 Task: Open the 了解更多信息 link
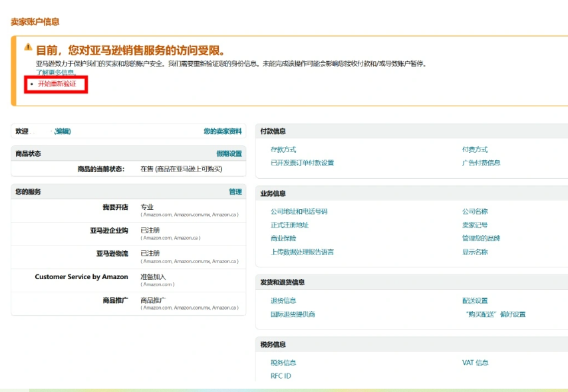[x=56, y=72]
